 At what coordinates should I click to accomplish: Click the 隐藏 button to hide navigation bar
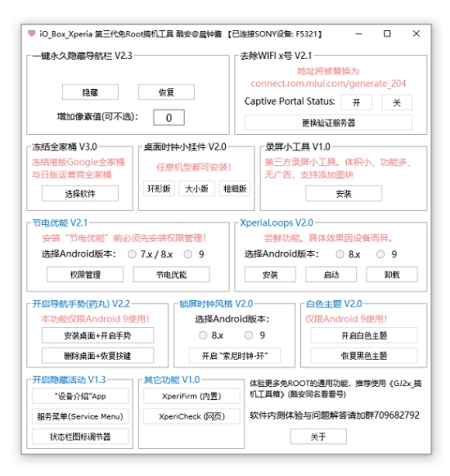tap(90, 92)
